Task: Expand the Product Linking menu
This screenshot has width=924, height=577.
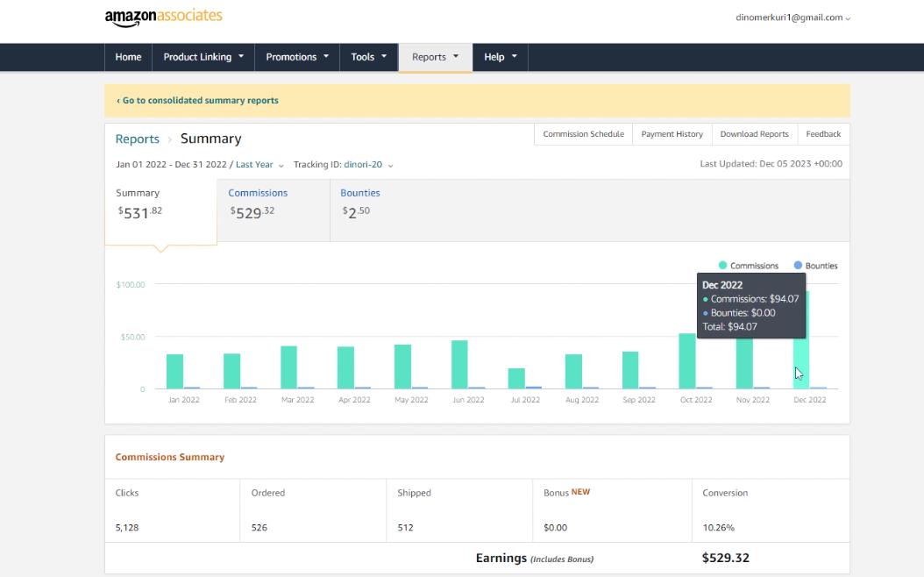Action: (203, 57)
